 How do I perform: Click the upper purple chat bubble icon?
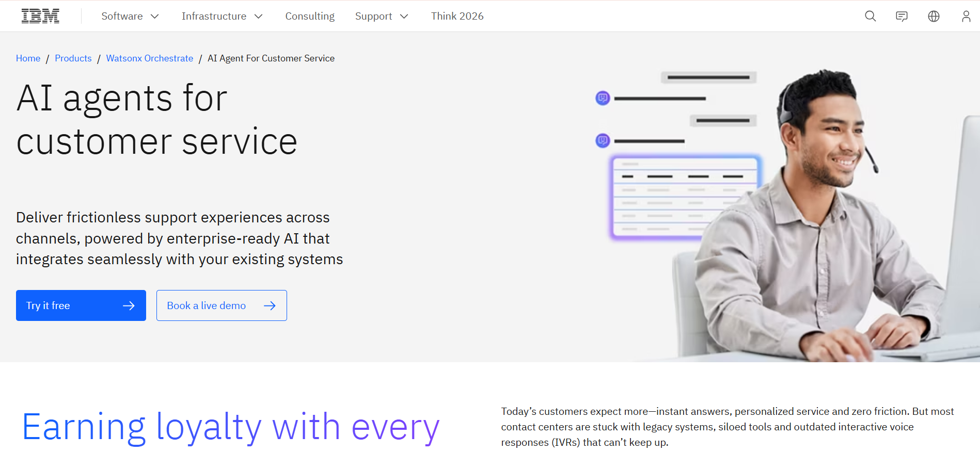[x=603, y=98]
